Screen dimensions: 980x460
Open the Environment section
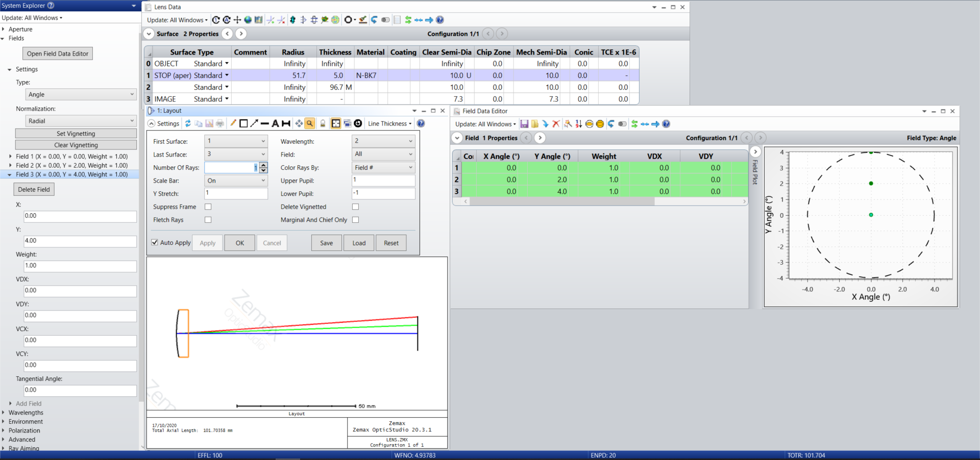[x=26, y=422]
